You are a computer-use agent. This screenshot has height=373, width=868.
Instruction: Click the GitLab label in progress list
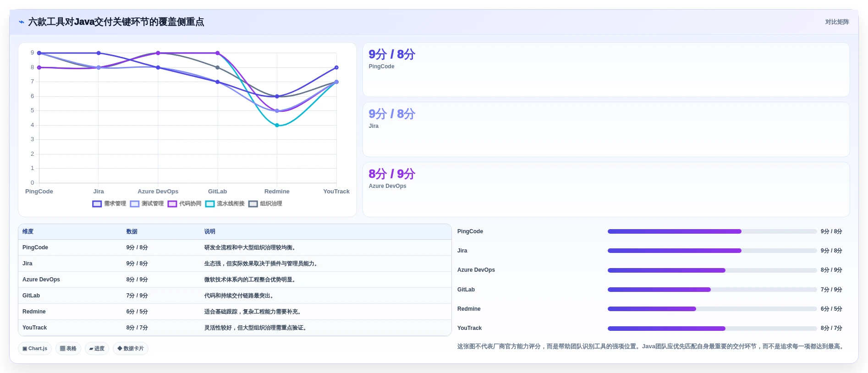tap(466, 290)
